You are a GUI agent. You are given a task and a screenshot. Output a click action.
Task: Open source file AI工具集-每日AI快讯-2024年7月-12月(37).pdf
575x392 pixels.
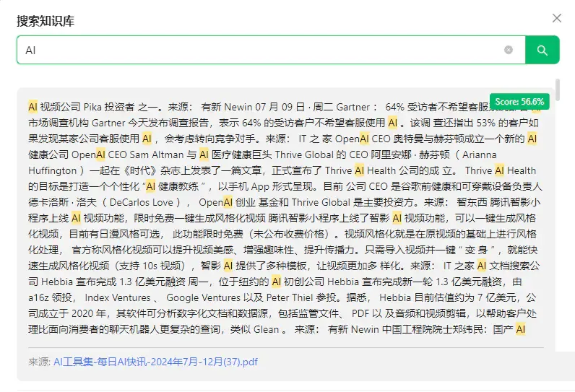(x=155, y=362)
